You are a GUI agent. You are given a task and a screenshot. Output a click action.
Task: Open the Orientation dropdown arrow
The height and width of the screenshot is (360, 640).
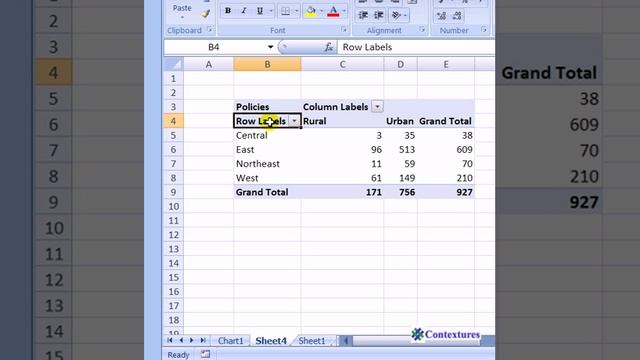[405, 16]
